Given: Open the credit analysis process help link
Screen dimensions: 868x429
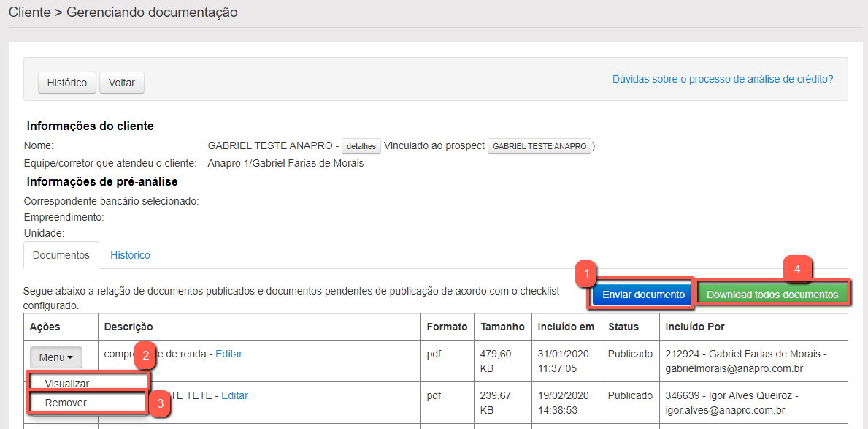Looking at the screenshot, I should (723, 79).
